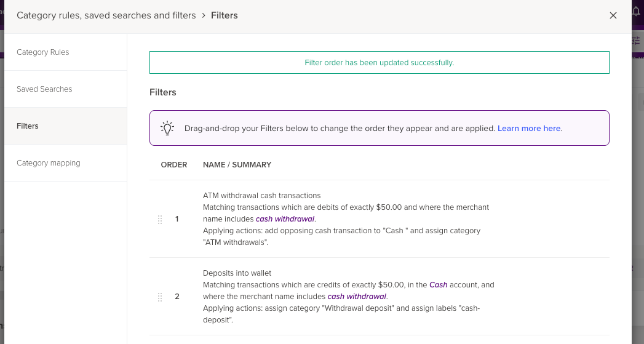Click the ORDER column header
The image size is (644, 344).
(174, 165)
